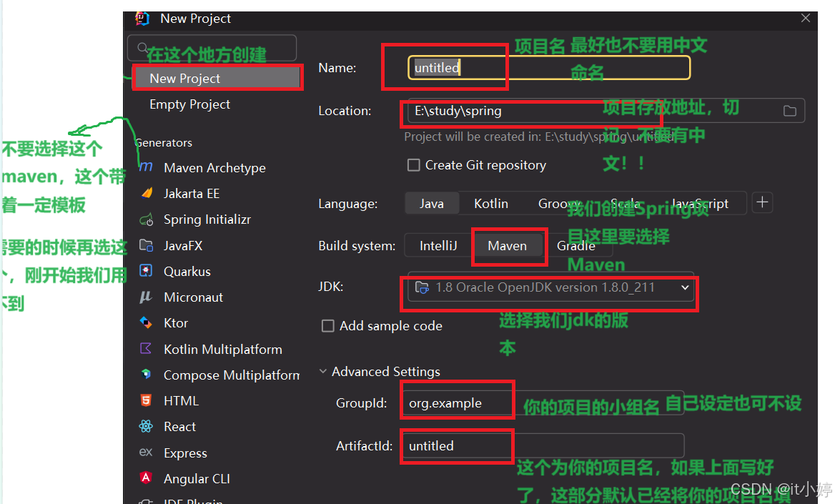Select Empty Project in the sidebar

click(190, 104)
